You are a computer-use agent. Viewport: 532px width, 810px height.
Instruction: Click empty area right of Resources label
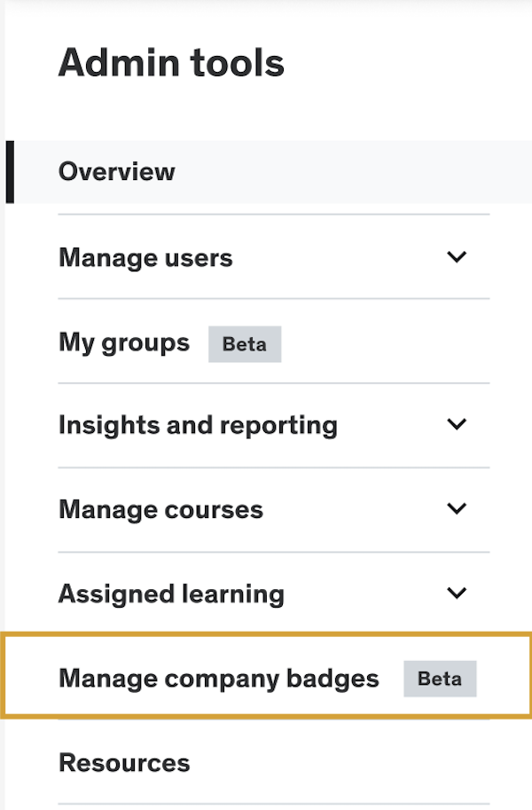point(355,763)
